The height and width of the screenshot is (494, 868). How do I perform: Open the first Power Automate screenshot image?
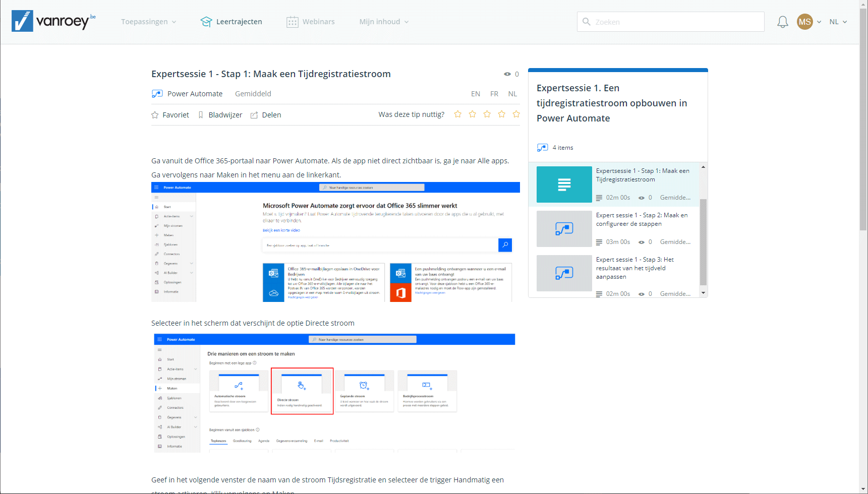tap(335, 242)
